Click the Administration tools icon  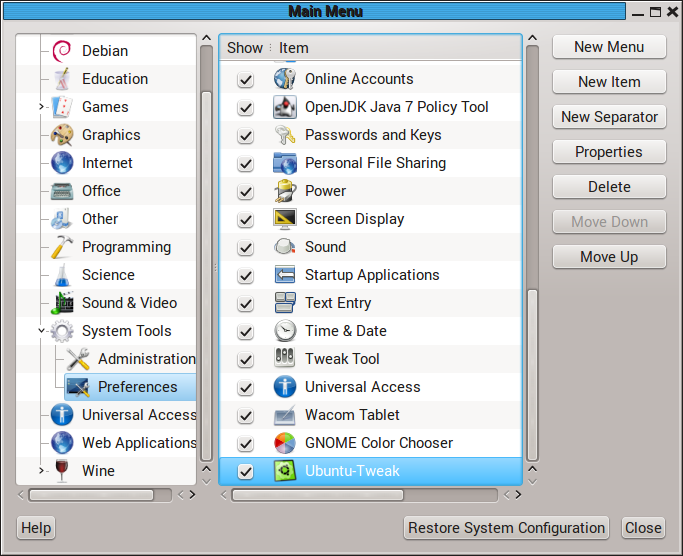78,359
